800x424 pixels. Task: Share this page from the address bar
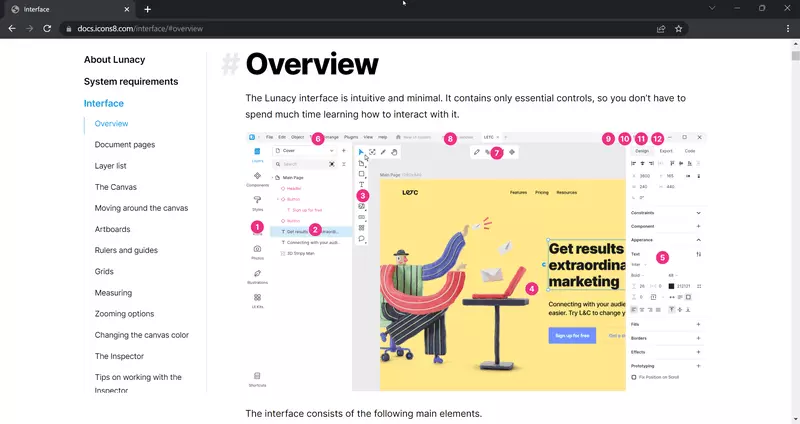(x=661, y=29)
